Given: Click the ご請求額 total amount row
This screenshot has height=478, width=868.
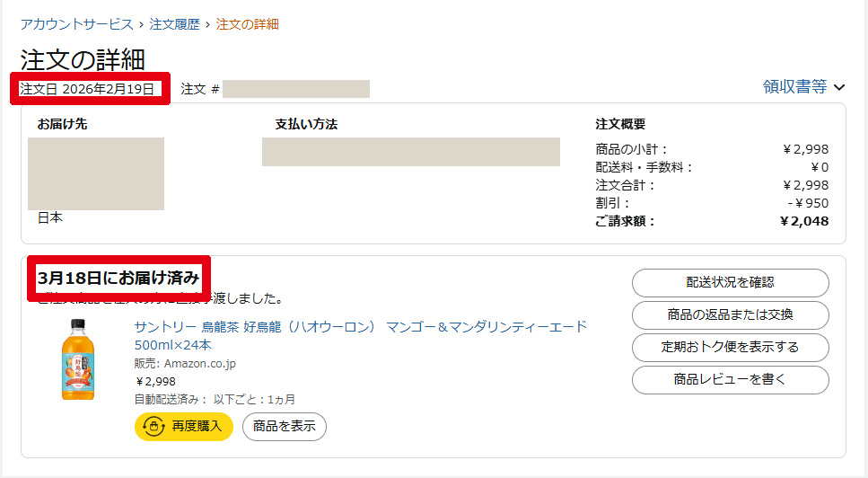Looking at the screenshot, I should pos(712,221).
